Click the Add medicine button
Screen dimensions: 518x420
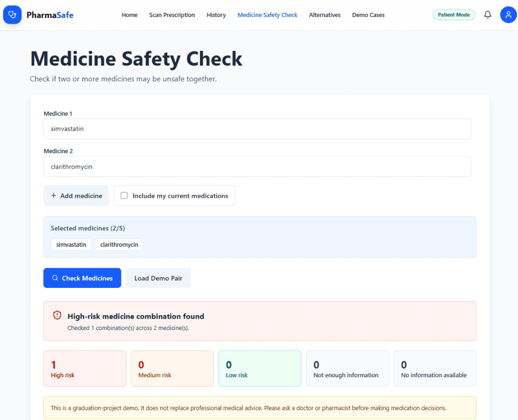pos(76,195)
